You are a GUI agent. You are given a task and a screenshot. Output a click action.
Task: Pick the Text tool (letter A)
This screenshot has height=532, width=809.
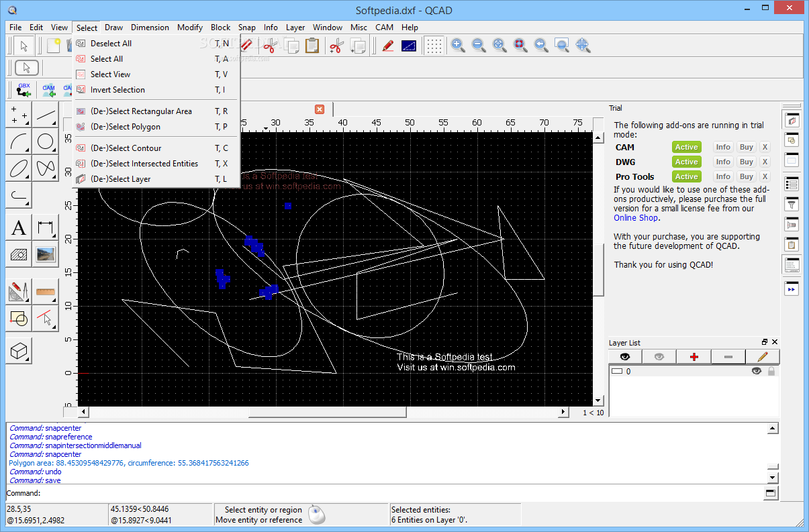19,227
